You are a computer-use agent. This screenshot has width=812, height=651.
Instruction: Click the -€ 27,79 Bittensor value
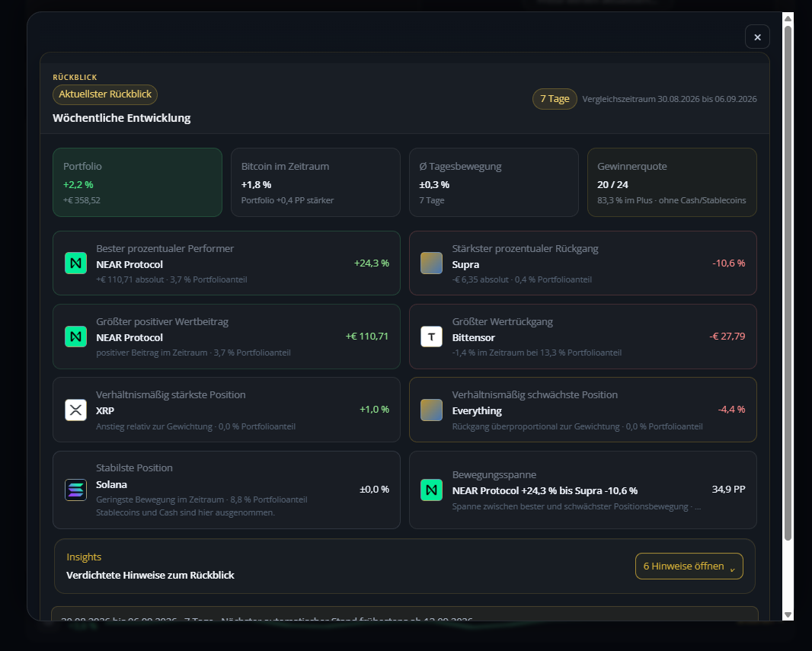click(x=727, y=337)
